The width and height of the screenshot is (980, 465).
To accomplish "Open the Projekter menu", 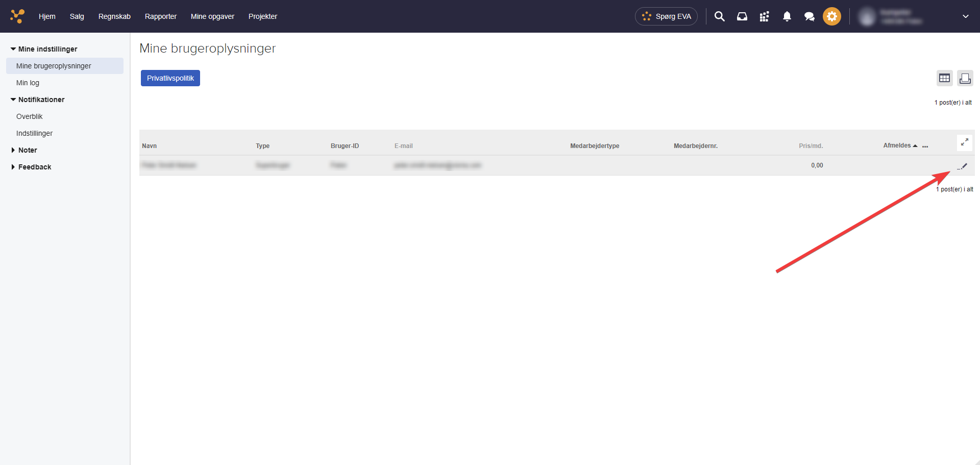I will [263, 16].
